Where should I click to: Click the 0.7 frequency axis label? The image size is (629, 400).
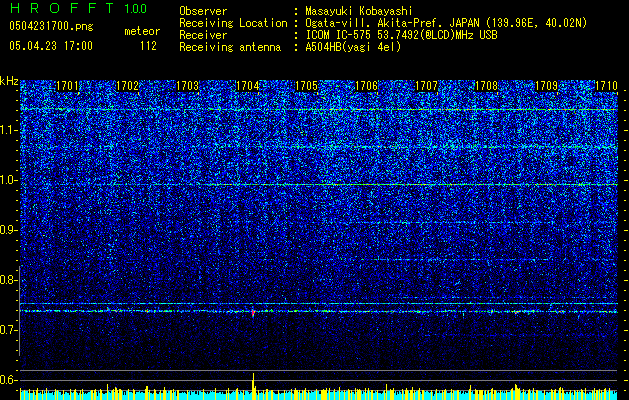8,330
